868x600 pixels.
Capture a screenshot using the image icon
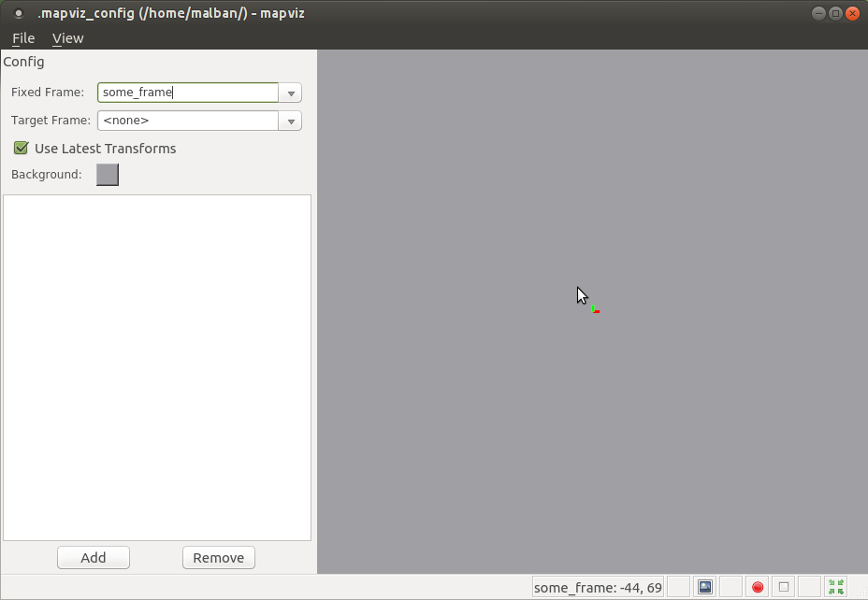704,586
